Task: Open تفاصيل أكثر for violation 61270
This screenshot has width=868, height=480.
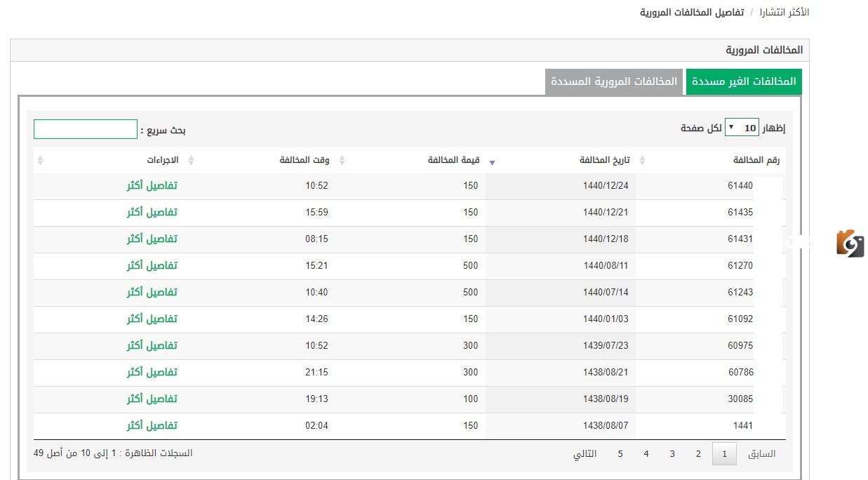Action: click(152, 265)
